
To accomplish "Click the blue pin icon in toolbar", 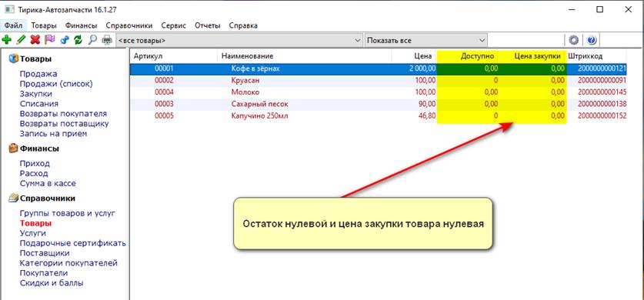I will [64, 40].
